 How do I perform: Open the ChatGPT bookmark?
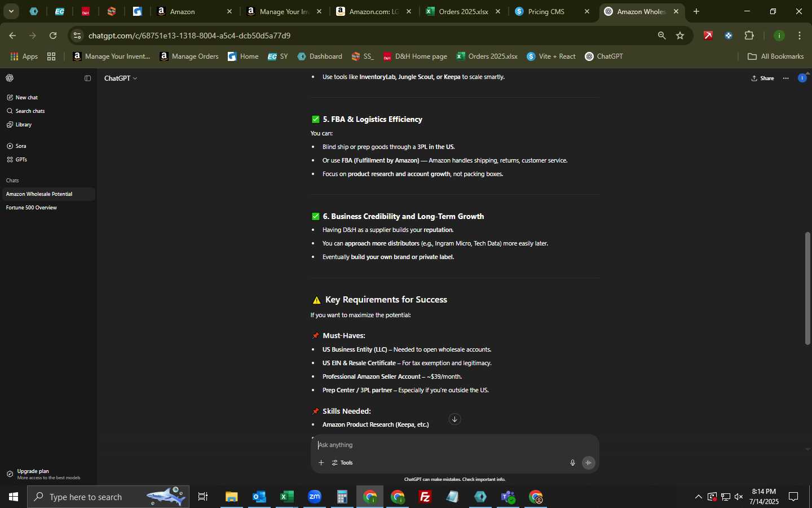604,56
